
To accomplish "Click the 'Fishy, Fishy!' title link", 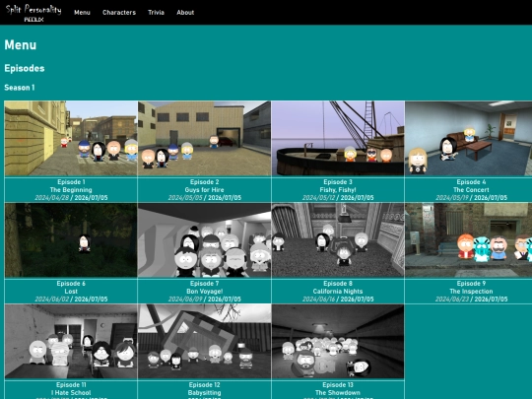I will tap(338, 190).
